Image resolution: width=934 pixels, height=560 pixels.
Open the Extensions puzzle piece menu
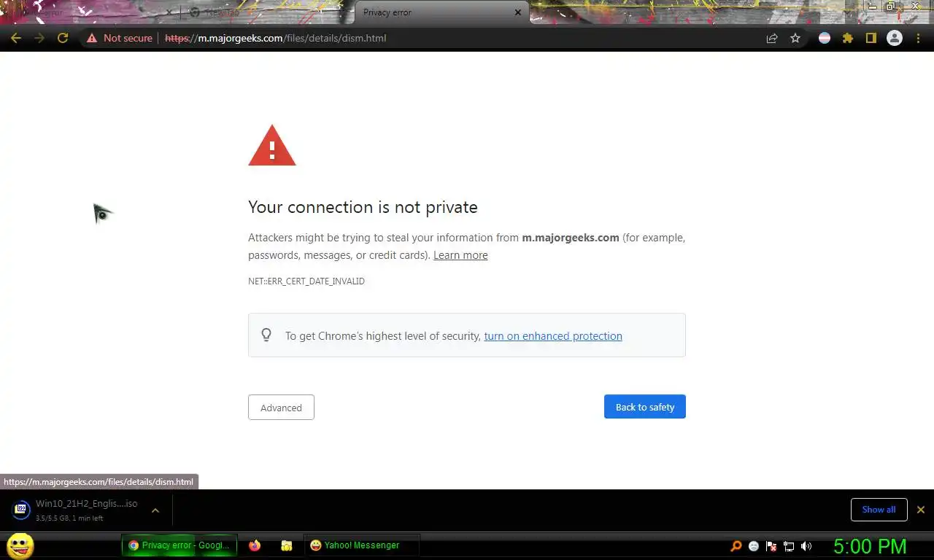[x=848, y=38]
